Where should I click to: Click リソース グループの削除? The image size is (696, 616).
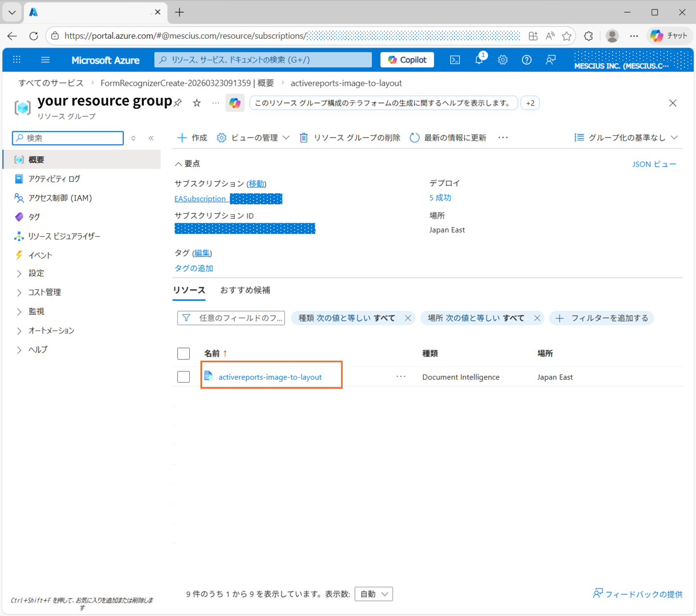(350, 138)
